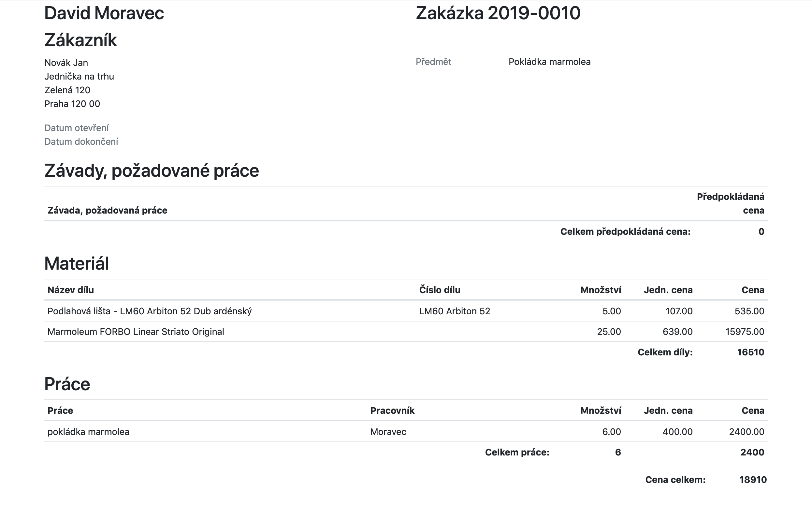Select the Podlahová lišta LM60 Arbiton row
The height and width of the screenshot is (521, 812).
150,311
